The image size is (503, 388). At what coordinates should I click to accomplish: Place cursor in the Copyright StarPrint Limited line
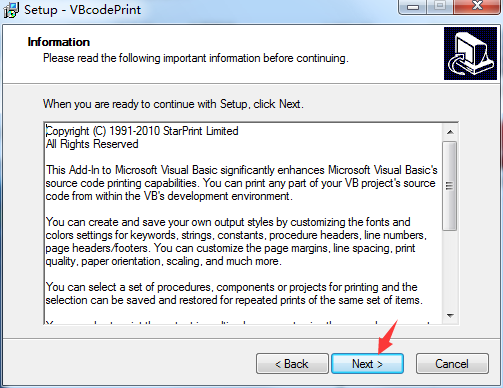(142, 131)
